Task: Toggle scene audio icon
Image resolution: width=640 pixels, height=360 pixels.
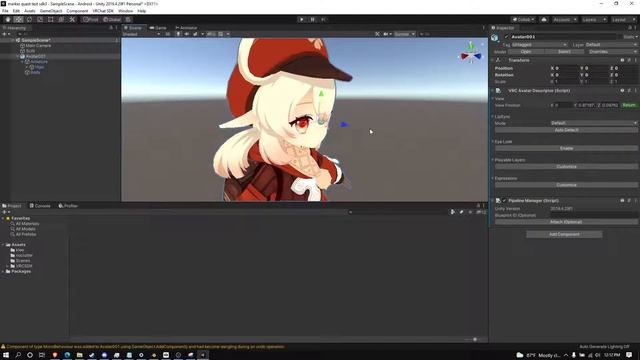Action: coord(187,34)
